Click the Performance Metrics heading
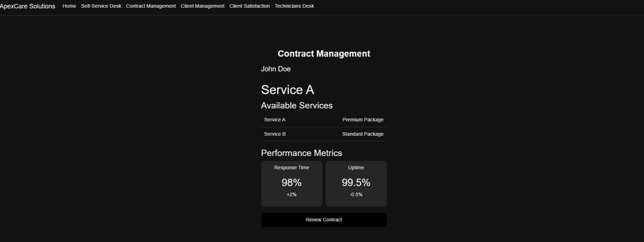Image resolution: width=644 pixels, height=242 pixels. tap(301, 153)
